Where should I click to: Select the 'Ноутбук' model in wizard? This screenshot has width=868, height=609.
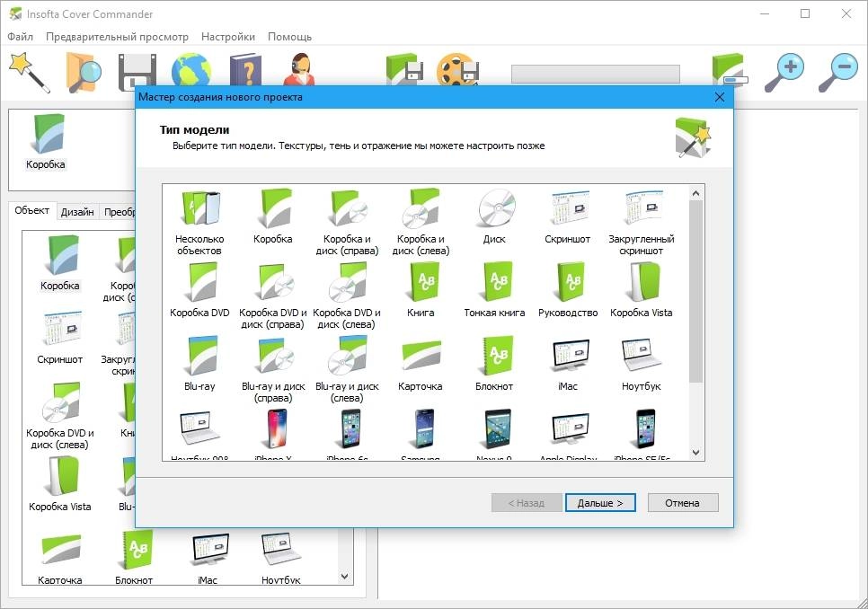641,364
